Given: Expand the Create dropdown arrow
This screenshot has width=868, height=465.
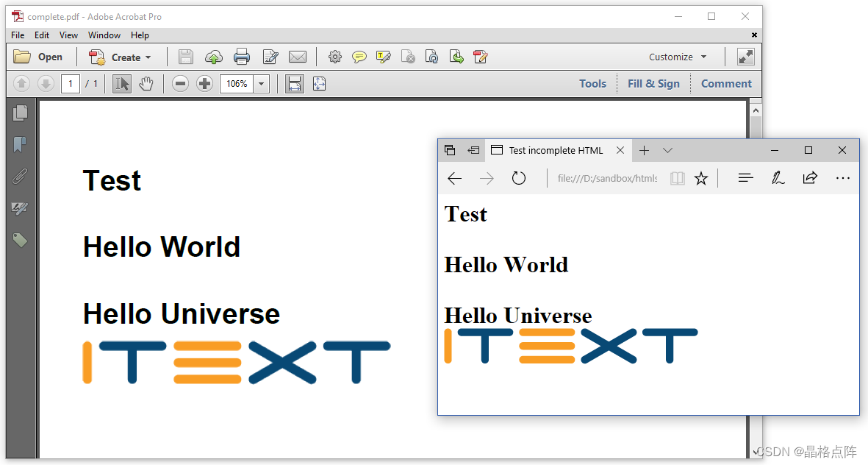Looking at the screenshot, I should [148, 57].
